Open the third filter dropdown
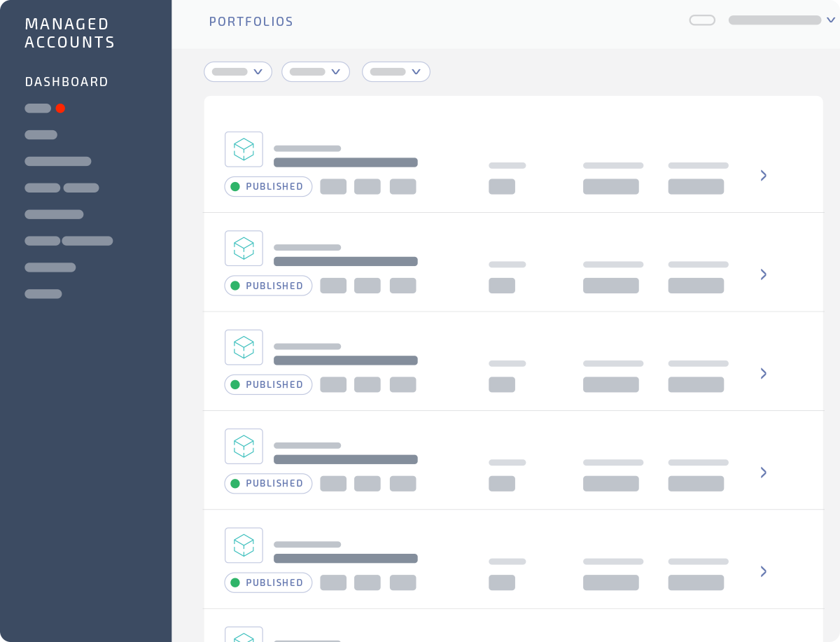The width and height of the screenshot is (840, 642). click(x=396, y=71)
